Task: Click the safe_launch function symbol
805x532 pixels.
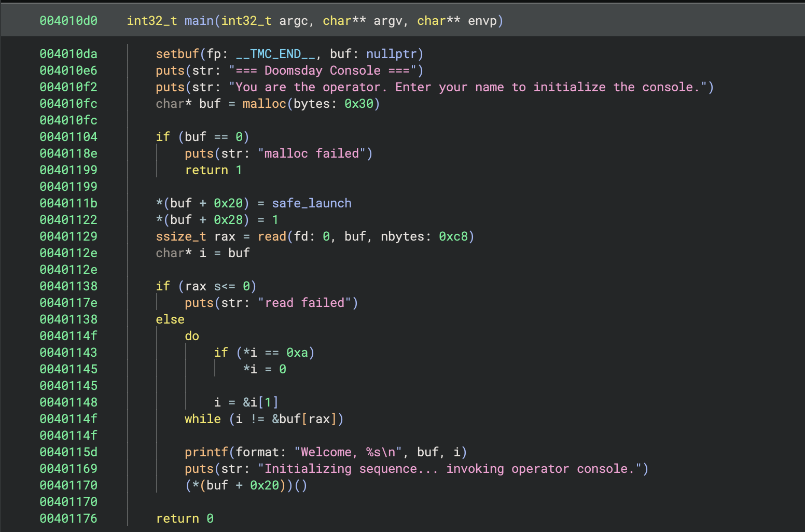Action: (x=311, y=203)
